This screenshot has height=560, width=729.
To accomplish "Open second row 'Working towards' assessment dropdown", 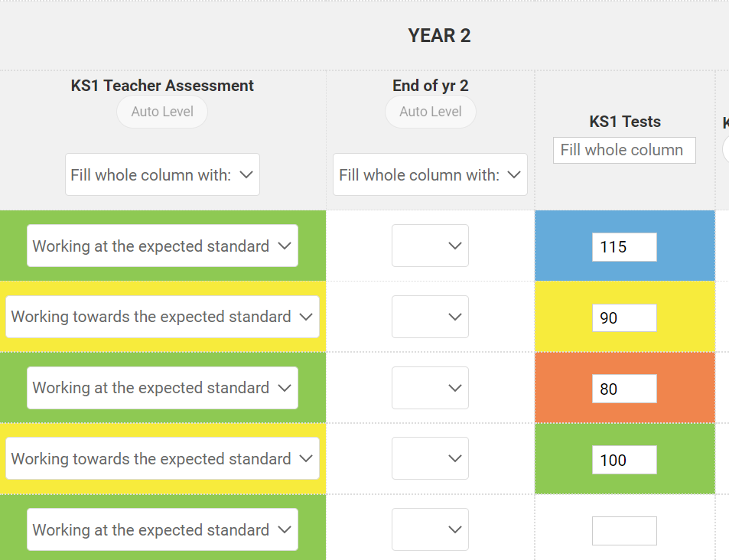I will pyautogui.click(x=162, y=317).
